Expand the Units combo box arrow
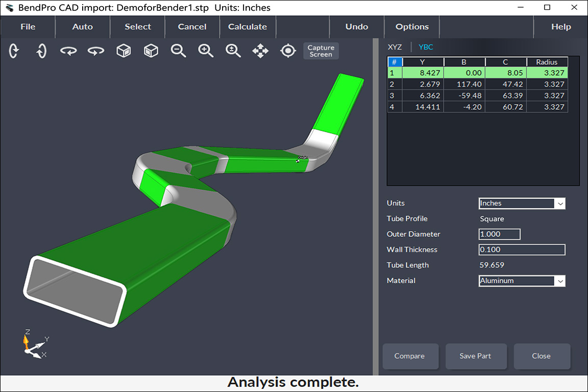Image resolution: width=588 pixels, height=392 pixels. (560, 203)
